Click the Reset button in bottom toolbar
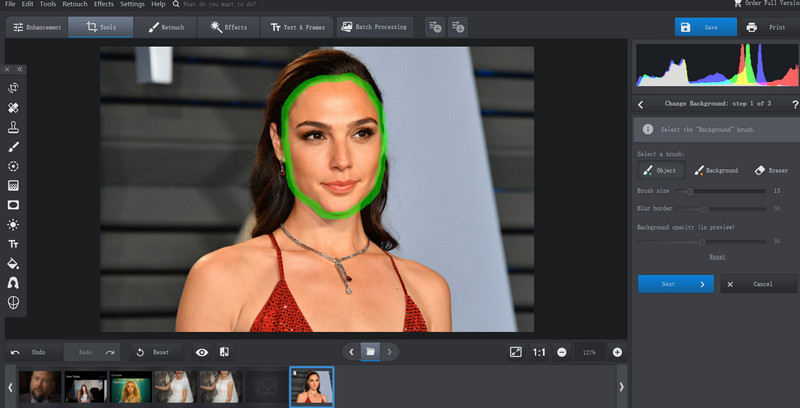This screenshot has width=800, height=408. (156, 352)
